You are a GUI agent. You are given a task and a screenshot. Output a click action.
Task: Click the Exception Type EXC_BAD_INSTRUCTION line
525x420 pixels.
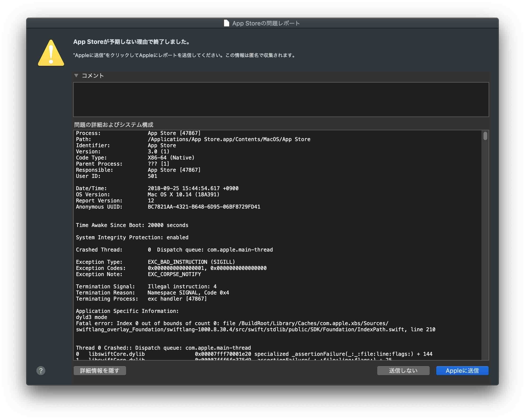[x=155, y=262]
